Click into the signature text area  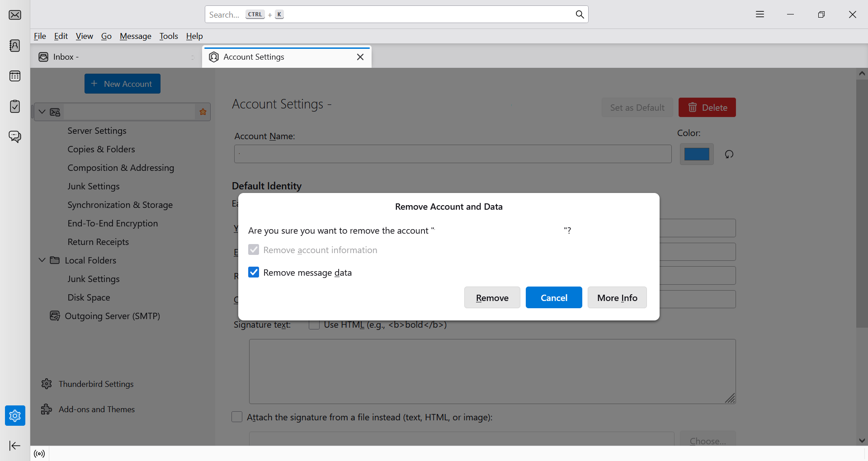tap(492, 372)
